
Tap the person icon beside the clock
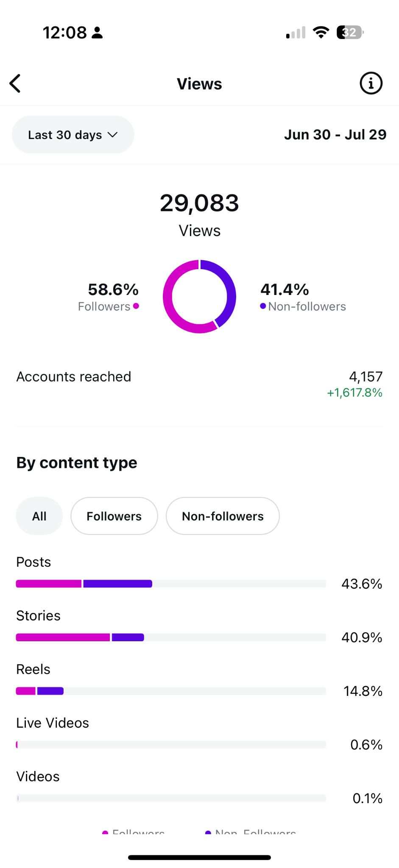[x=98, y=33]
